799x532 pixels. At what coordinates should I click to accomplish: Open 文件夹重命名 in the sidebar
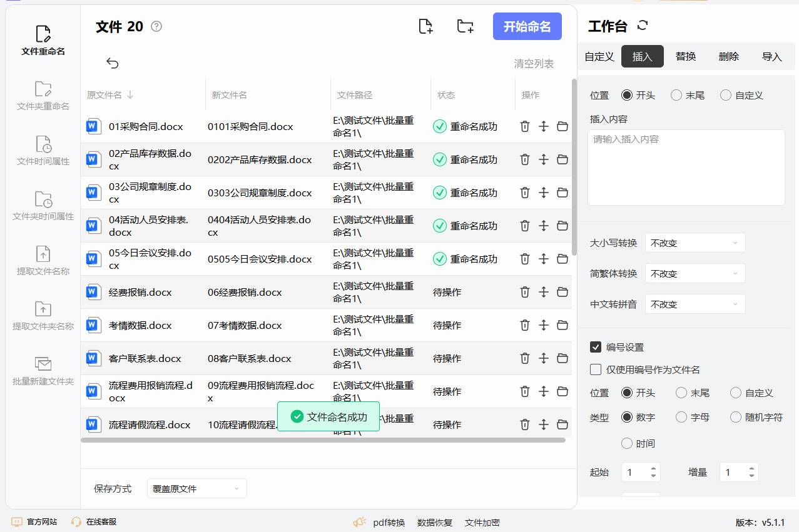tap(43, 96)
